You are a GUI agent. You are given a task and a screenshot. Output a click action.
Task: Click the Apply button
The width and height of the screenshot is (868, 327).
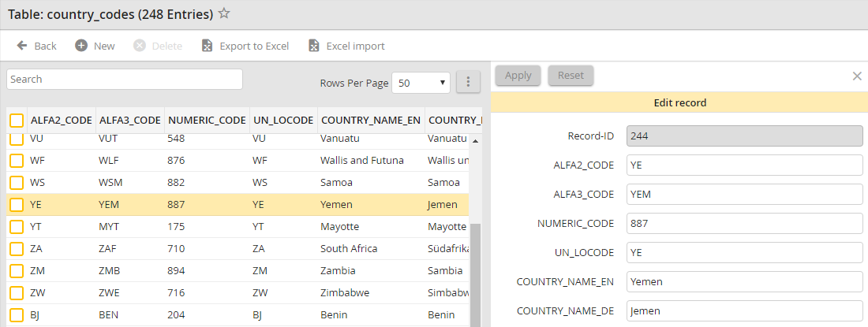pyautogui.click(x=518, y=76)
